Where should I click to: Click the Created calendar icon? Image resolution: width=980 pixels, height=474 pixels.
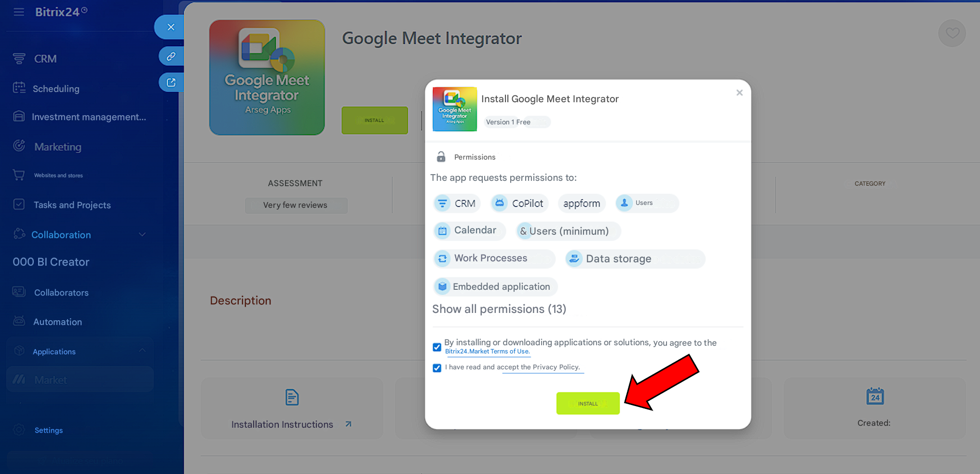pos(874,396)
